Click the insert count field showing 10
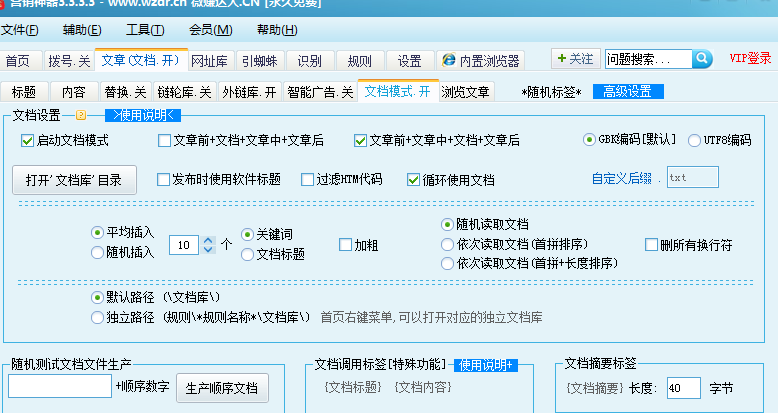This screenshot has height=413, width=778. pyautogui.click(x=184, y=245)
